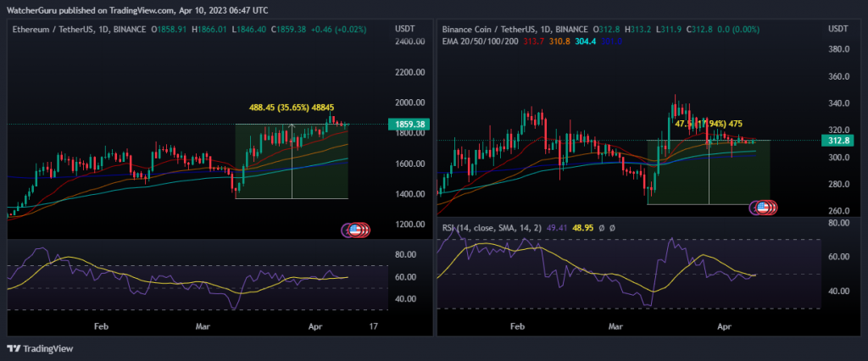
Task: Click 2200.00 on the Ethereum price axis
Action: pyautogui.click(x=410, y=73)
